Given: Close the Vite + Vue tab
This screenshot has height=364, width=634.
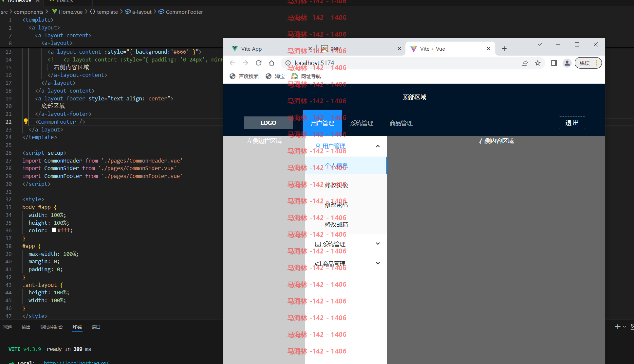Looking at the screenshot, I should pyautogui.click(x=489, y=49).
